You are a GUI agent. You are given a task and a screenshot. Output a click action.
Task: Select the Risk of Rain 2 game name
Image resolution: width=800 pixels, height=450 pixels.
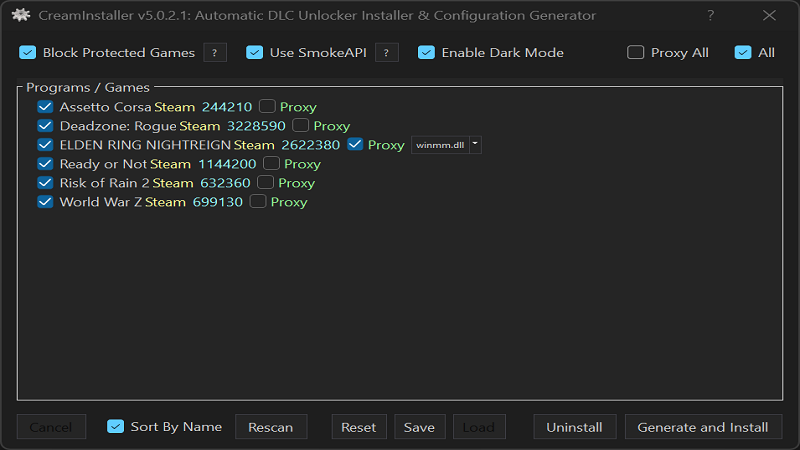click(x=105, y=183)
